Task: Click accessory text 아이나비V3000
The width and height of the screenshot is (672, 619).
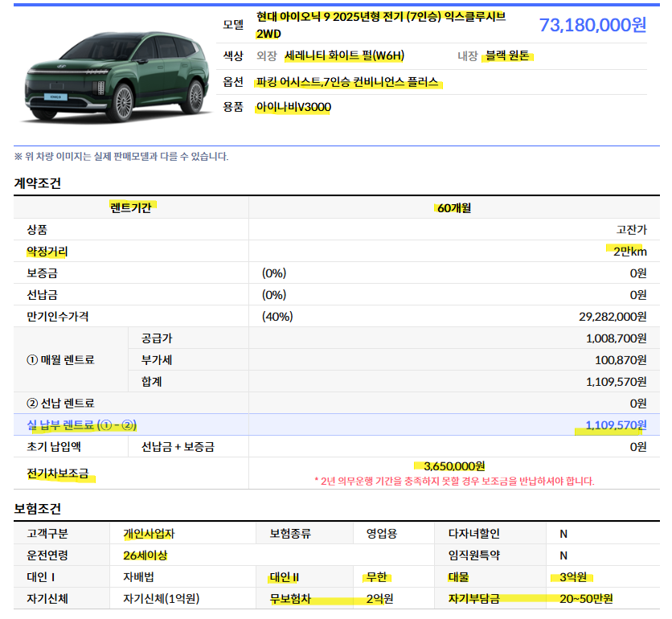Action: tap(293, 107)
